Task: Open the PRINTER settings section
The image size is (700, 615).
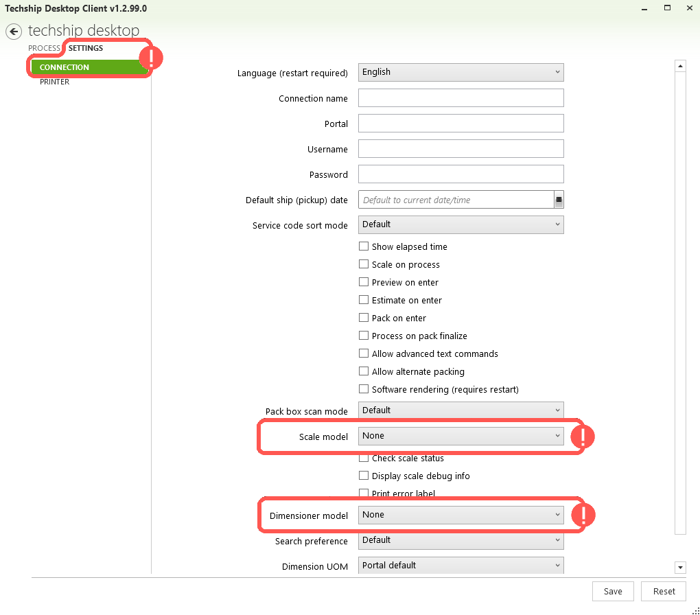Action: pos(54,82)
